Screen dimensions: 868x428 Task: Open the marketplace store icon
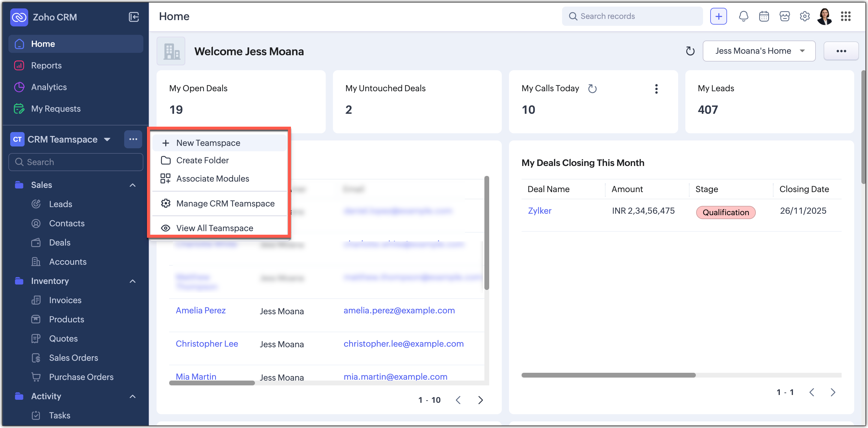pos(784,16)
